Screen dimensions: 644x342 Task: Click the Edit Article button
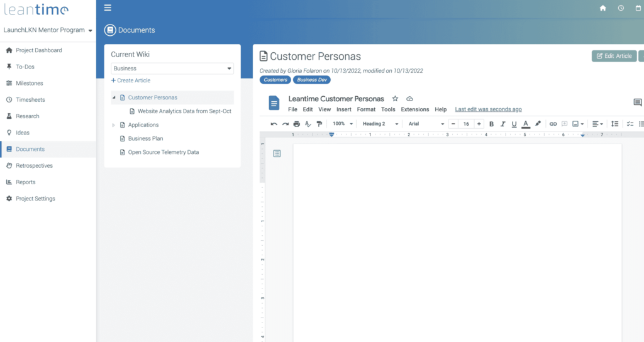(614, 56)
